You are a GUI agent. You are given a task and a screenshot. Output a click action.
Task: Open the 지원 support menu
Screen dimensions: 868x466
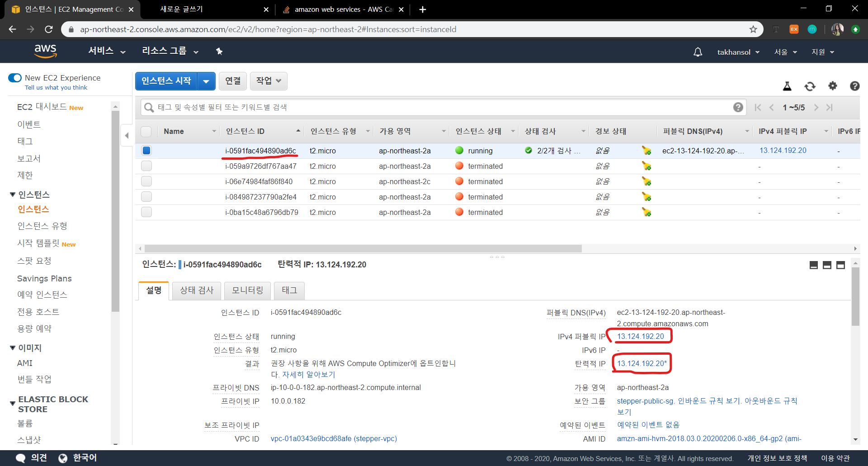pos(822,52)
